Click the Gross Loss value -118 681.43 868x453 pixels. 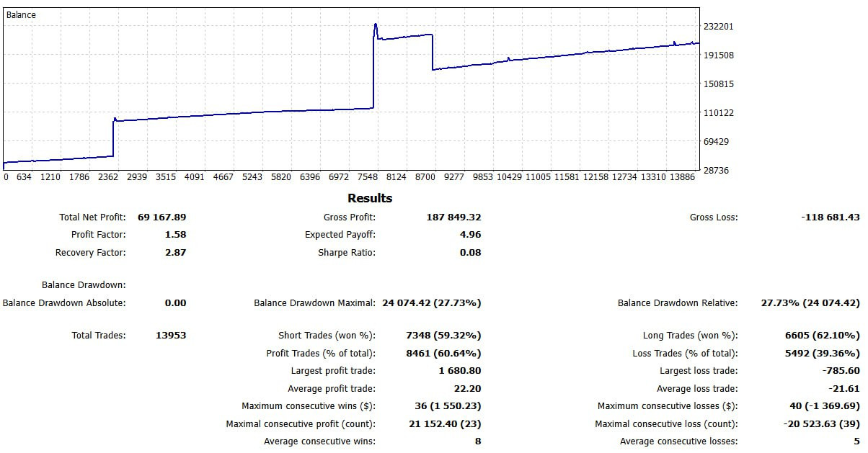pyautogui.click(x=831, y=217)
